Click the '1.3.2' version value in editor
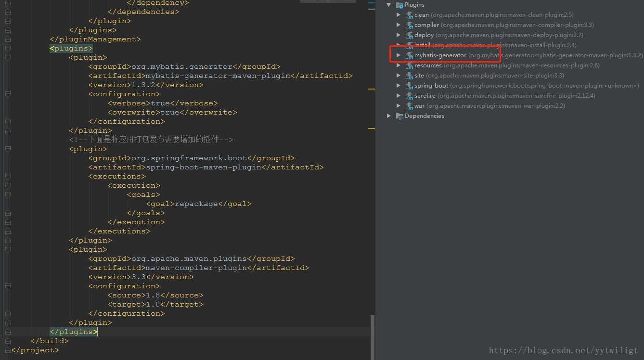Screen dimensions: 644x360 click(x=143, y=85)
